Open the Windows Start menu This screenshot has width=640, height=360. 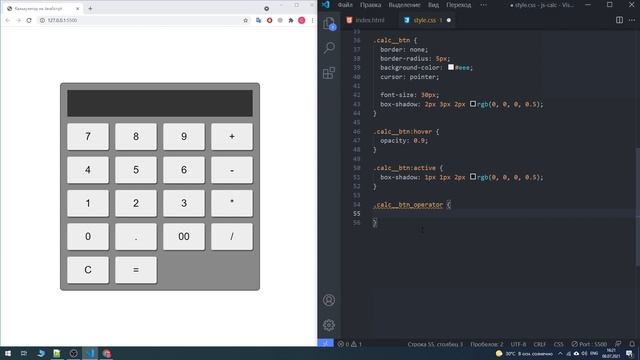pyautogui.click(x=8, y=353)
